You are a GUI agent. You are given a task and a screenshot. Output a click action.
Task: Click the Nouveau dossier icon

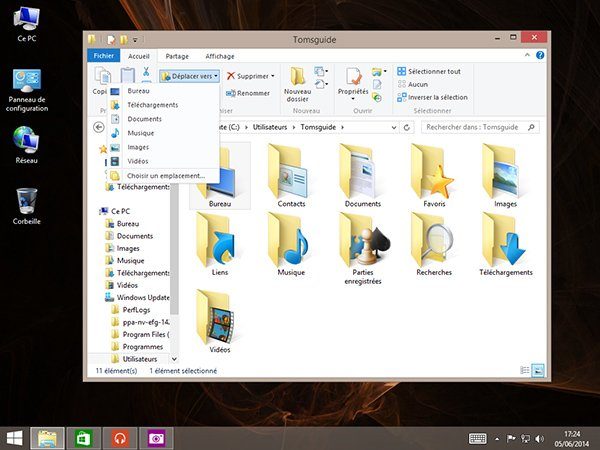tap(297, 76)
